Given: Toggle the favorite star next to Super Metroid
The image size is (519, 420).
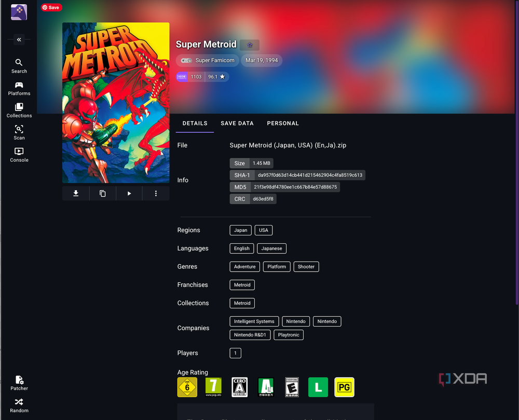Looking at the screenshot, I should [x=250, y=45].
